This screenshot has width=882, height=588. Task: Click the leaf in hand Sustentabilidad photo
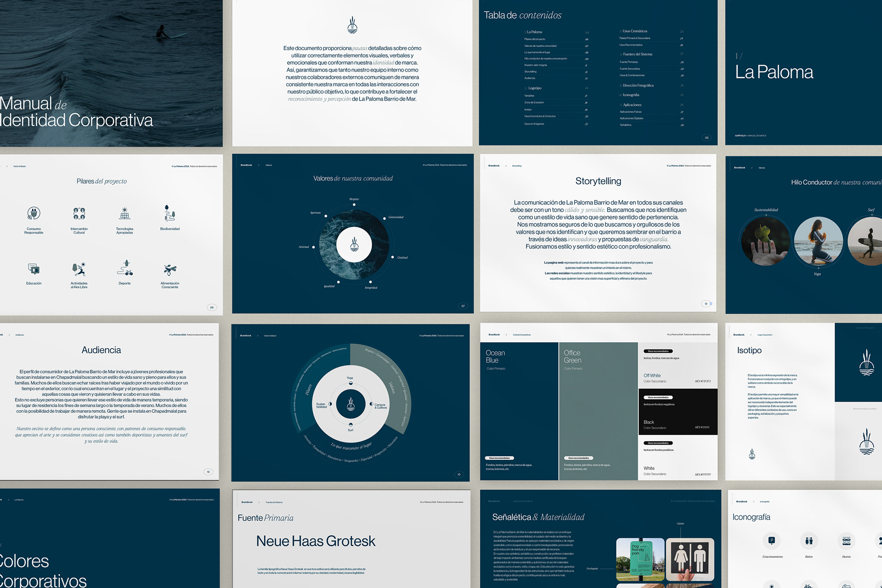coord(766,241)
